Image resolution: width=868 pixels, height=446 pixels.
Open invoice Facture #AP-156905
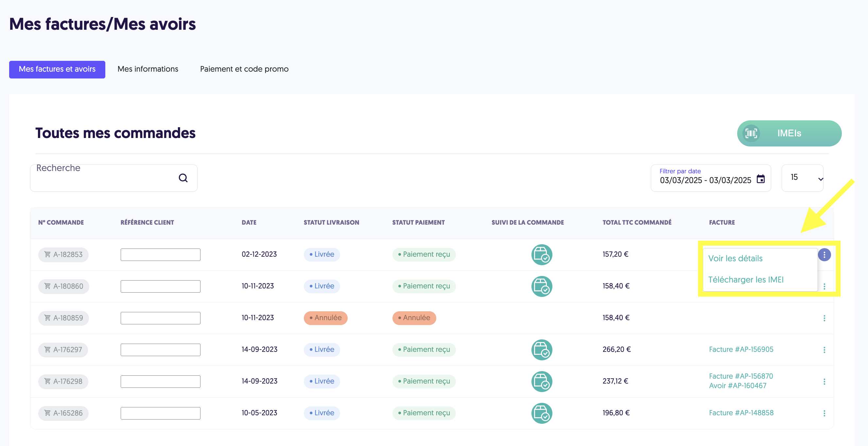[x=741, y=349]
